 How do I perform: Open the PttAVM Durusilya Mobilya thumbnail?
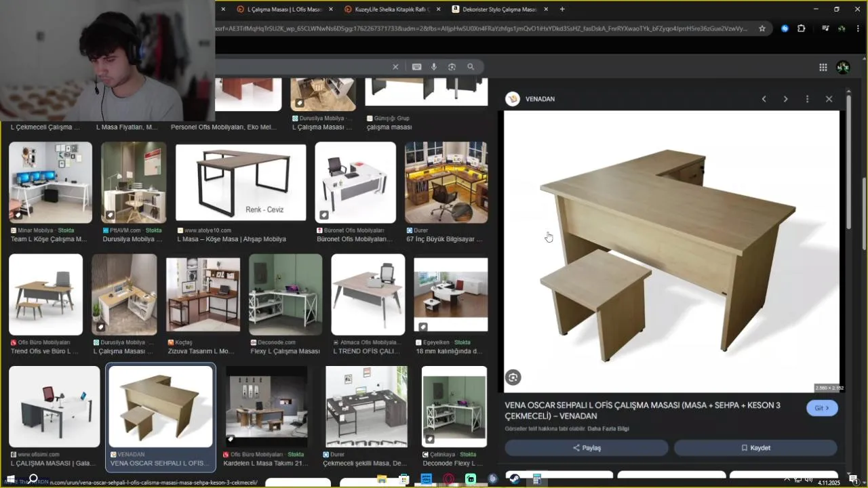(134, 182)
